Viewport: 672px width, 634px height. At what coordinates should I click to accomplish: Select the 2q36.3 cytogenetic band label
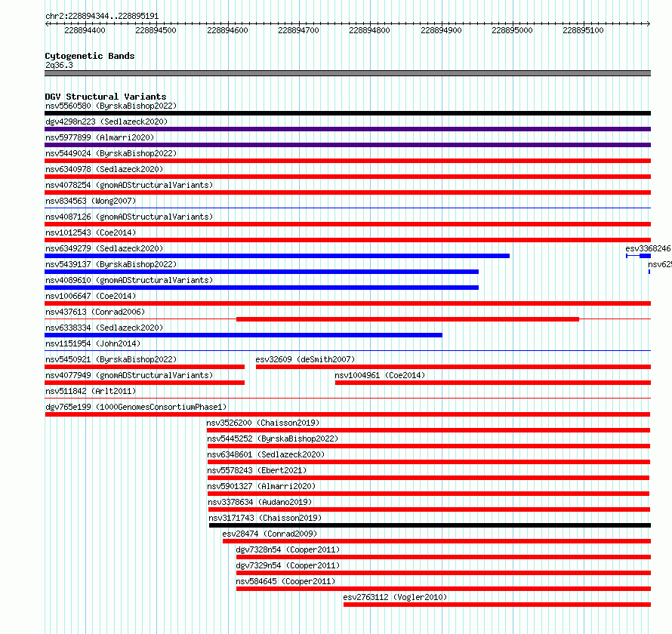click(x=59, y=65)
